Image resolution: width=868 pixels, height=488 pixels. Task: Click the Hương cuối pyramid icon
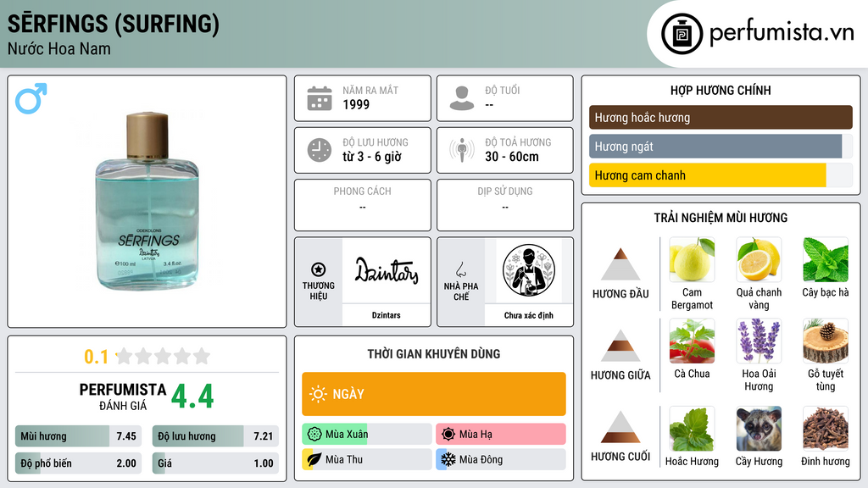click(620, 427)
